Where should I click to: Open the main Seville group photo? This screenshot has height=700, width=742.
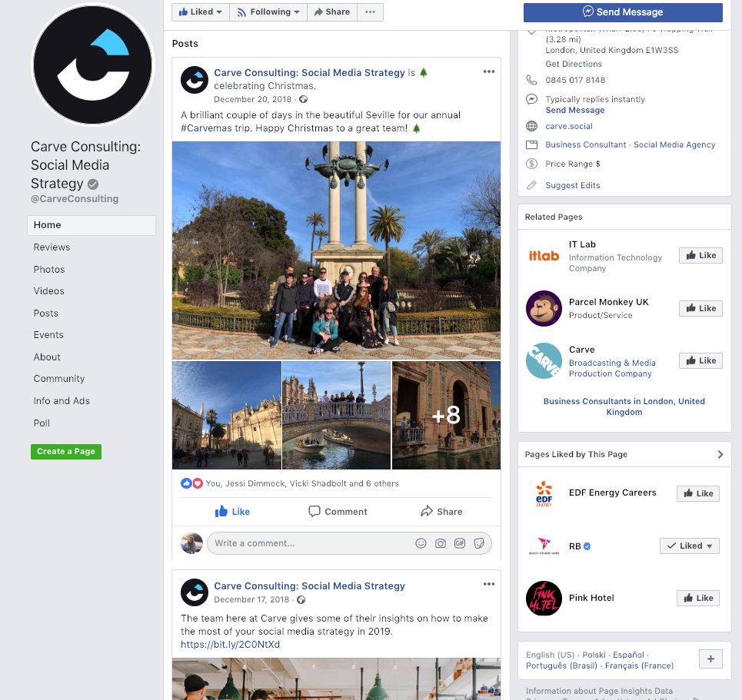(337, 250)
